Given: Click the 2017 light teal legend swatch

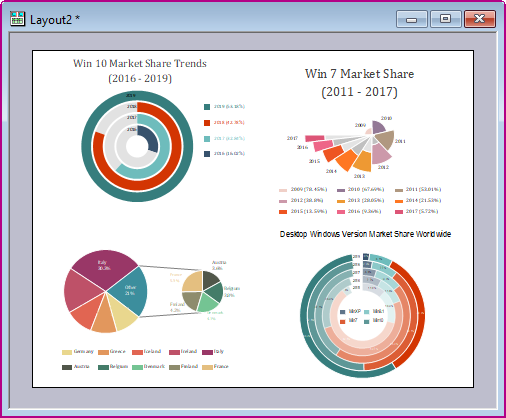Looking at the screenshot, I should point(207,139).
